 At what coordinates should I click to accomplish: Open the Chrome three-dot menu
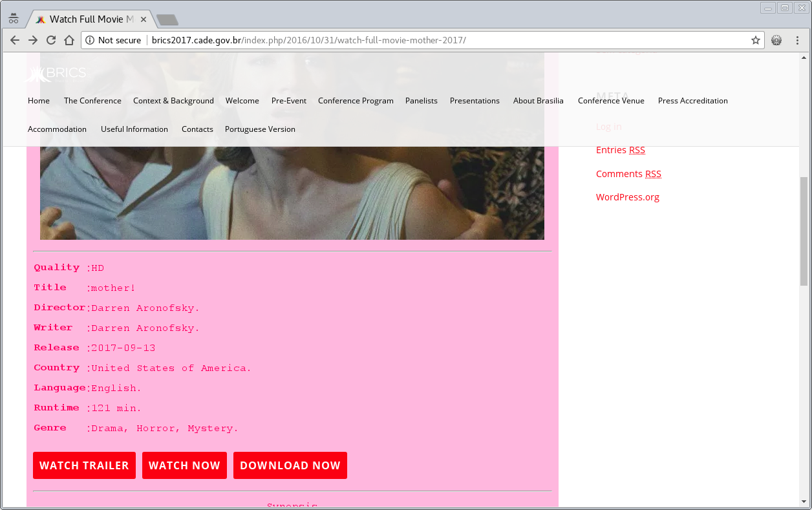click(797, 40)
